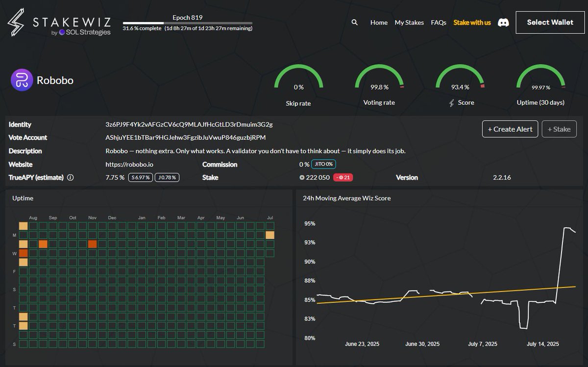Click the yellow uptime cell under Jul
The width and height of the screenshot is (588, 367).
[269, 235]
